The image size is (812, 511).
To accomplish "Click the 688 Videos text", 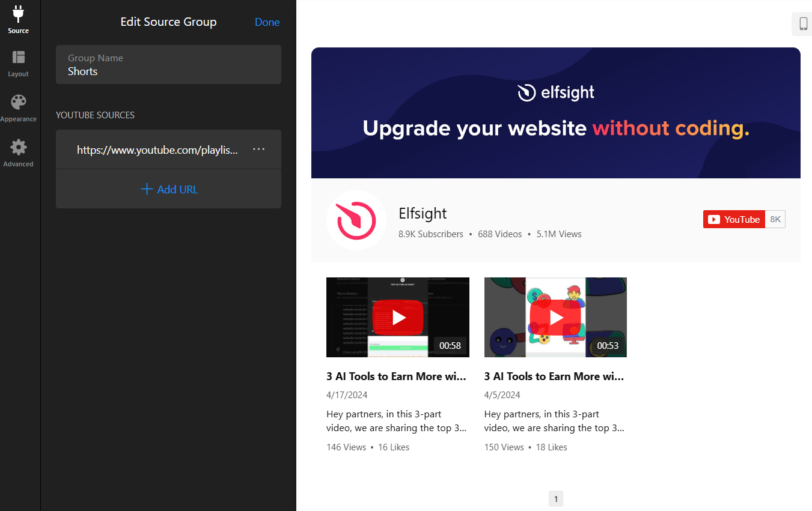I will coord(500,234).
